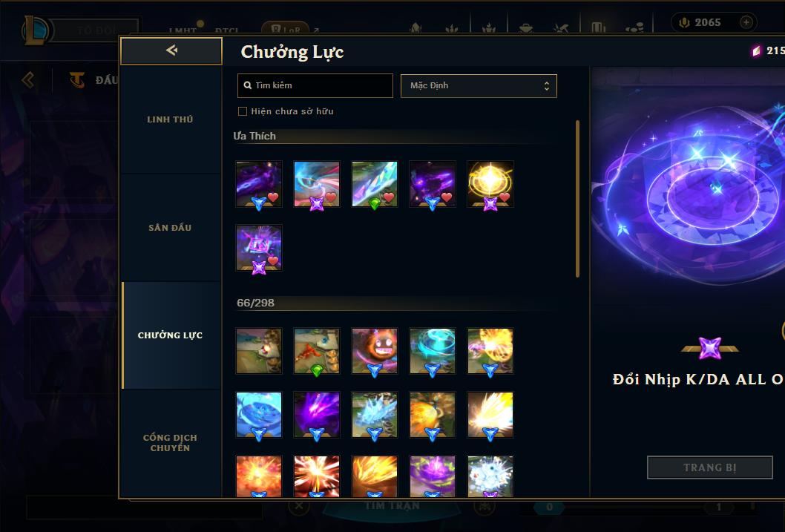Click the back arrow button above the sidebar
The height and width of the screenshot is (532, 785).
171,50
